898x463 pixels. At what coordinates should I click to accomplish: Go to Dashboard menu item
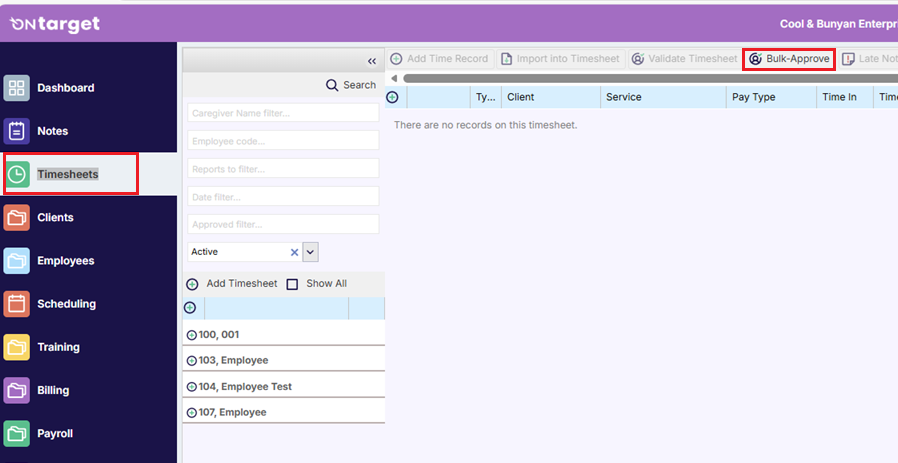click(x=66, y=88)
